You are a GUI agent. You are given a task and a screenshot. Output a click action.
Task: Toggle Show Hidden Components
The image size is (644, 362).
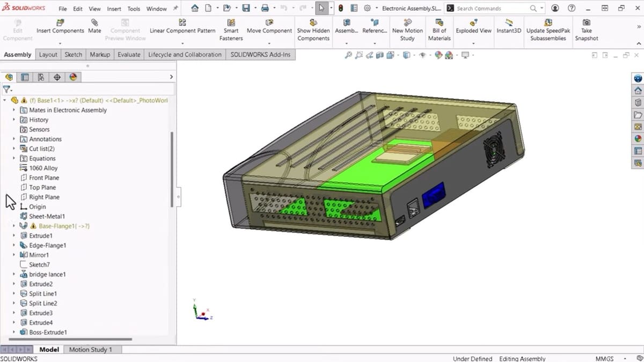pos(313,30)
